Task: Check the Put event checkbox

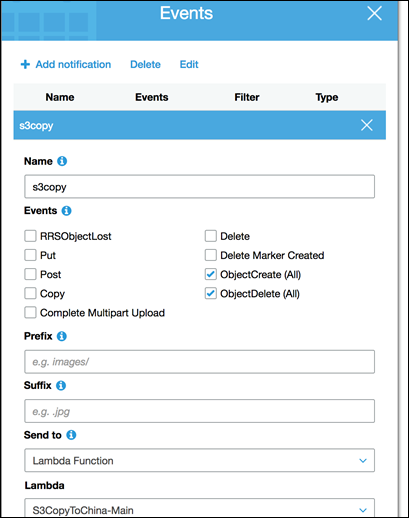Action: point(30,255)
